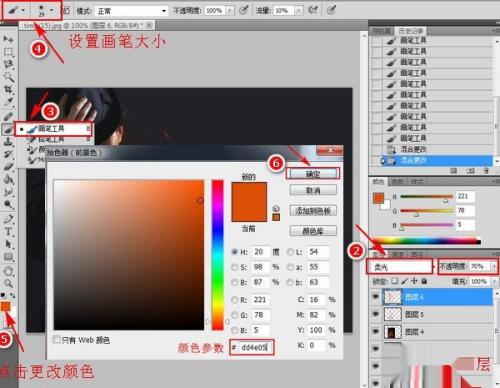Open the layer blend mode 柔光 dropdown
The height and width of the screenshot is (388, 500).
click(x=399, y=266)
